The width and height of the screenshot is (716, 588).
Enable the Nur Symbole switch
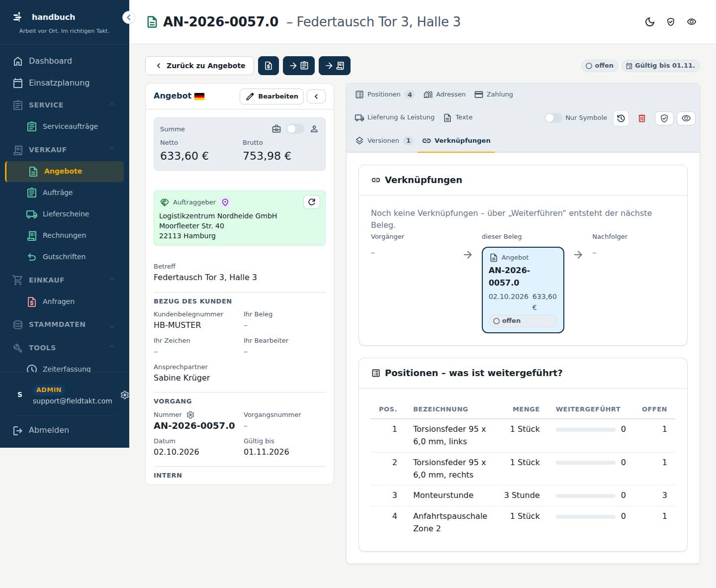553,118
